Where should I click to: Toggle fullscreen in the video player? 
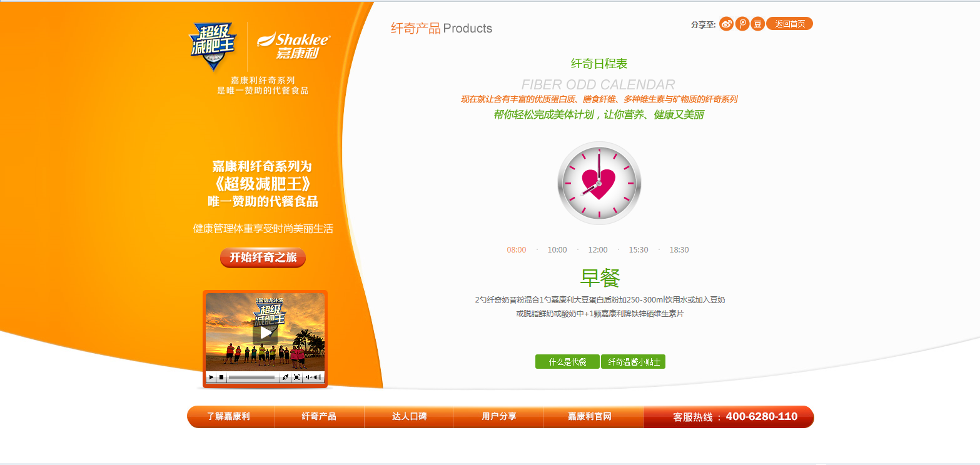296,377
